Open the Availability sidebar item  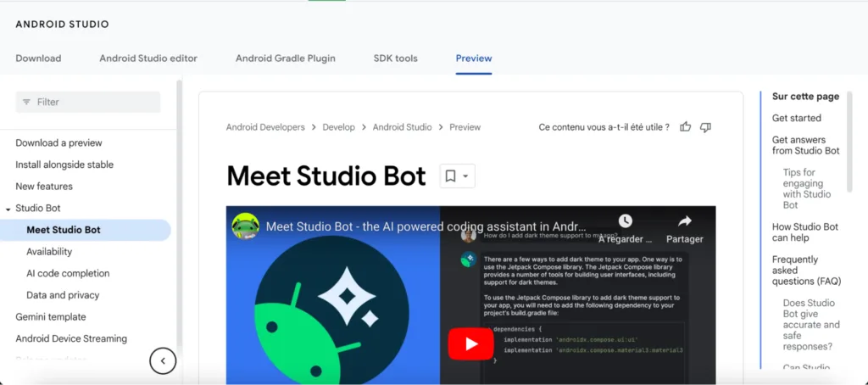[49, 252]
